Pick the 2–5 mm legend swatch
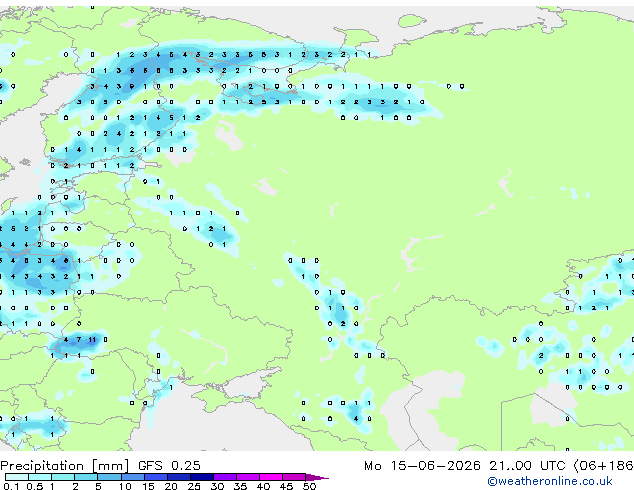This screenshot has width=634, height=490. click(86, 477)
